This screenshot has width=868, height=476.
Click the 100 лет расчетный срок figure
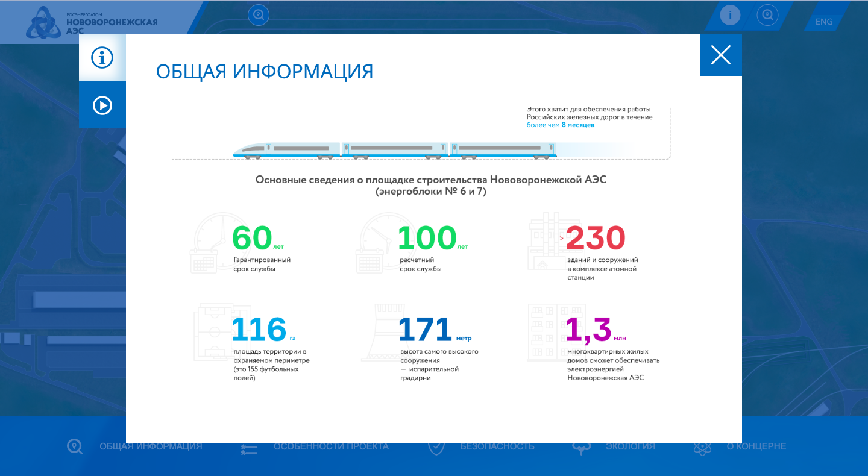click(427, 239)
